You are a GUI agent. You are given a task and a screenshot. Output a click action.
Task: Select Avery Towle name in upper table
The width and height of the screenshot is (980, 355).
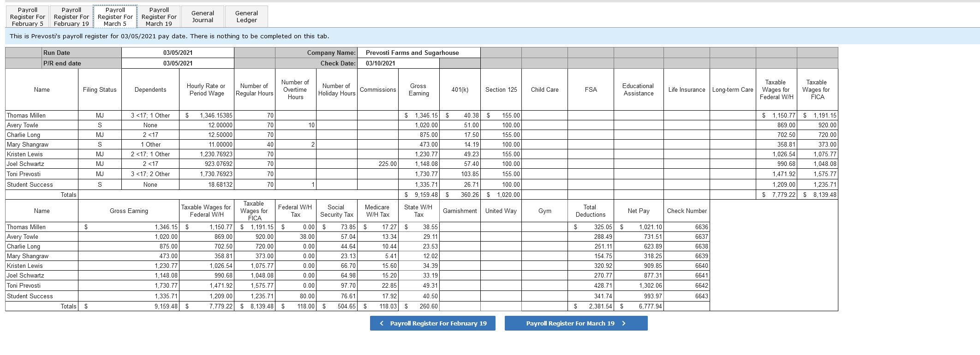click(x=23, y=125)
